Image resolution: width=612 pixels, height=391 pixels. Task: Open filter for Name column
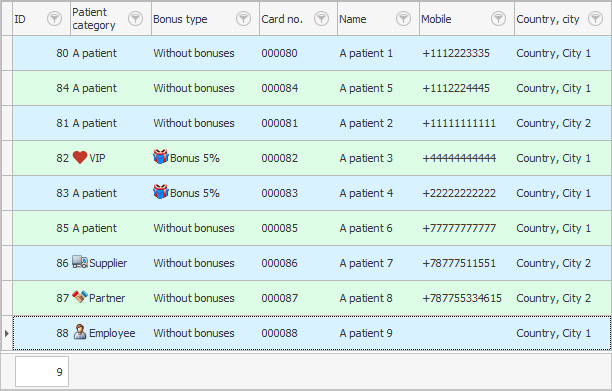[404, 19]
